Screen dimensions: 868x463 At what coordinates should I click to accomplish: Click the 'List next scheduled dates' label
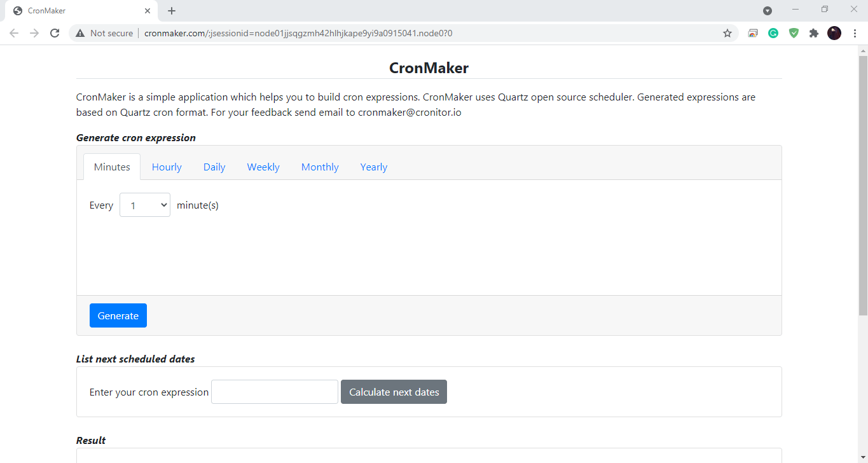coord(135,359)
